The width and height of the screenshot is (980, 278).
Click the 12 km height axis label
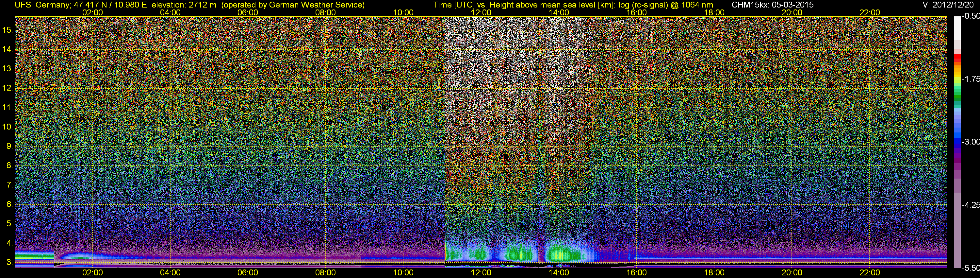(x=8, y=88)
